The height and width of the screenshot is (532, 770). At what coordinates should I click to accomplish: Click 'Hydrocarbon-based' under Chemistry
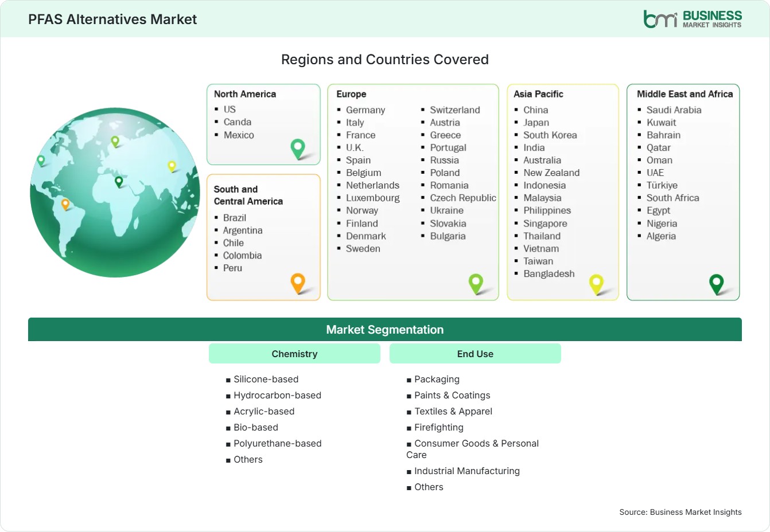click(278, 396)
